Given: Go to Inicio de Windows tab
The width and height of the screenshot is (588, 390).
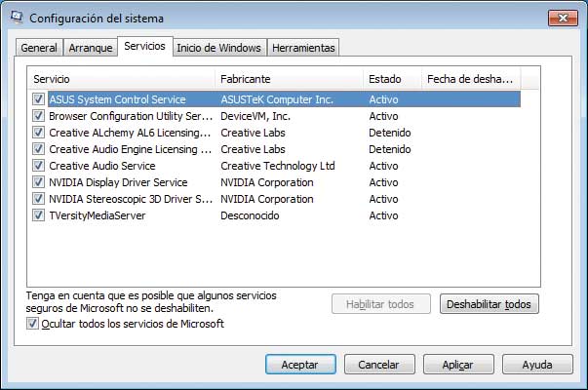Looking at the screenshot, I should (218, 48).
